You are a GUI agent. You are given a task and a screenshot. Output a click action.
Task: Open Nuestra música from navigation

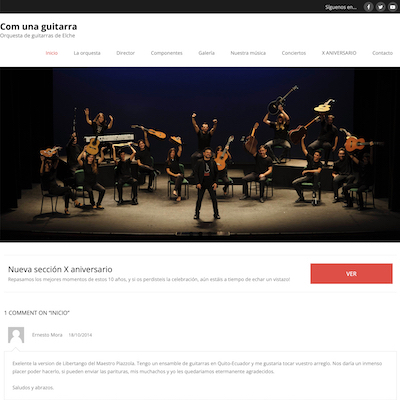[248, 53]
